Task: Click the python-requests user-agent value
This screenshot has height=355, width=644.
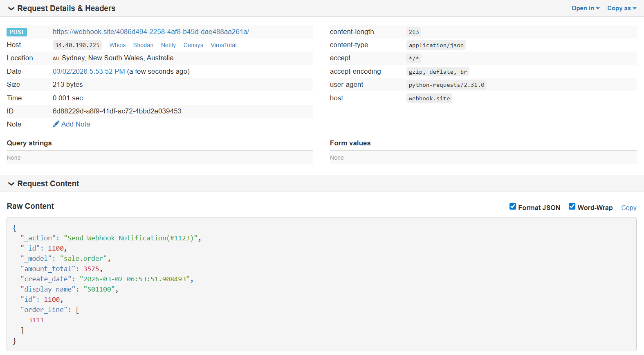Action: click(446, 85)
